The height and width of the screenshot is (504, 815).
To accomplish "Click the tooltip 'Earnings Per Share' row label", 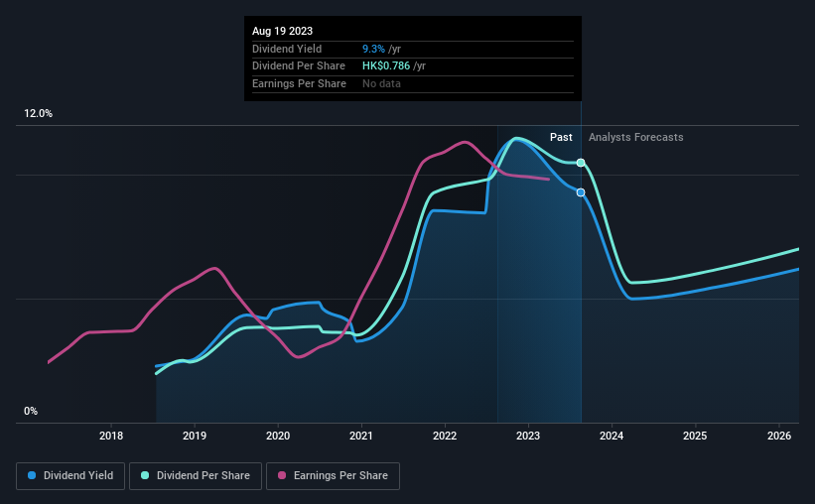I will pyautogui.click(x=299, y=83).
